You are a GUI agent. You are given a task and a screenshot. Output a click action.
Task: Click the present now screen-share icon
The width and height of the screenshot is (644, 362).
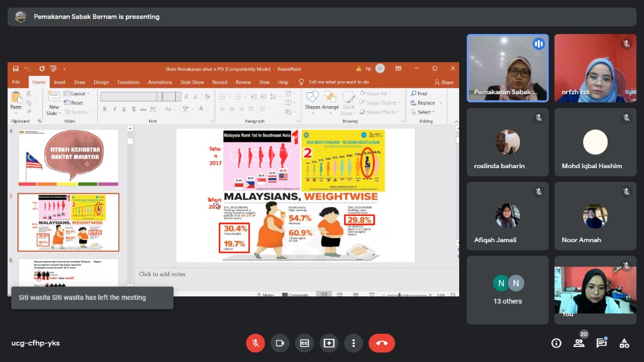[329, 343]
